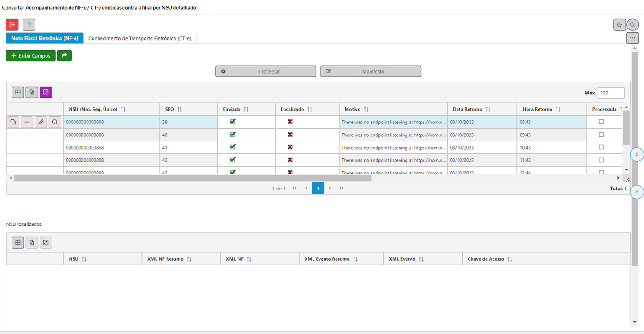Screen dimensions: 644x334
Task: Open the settings gear at top right
Action: 620,25
